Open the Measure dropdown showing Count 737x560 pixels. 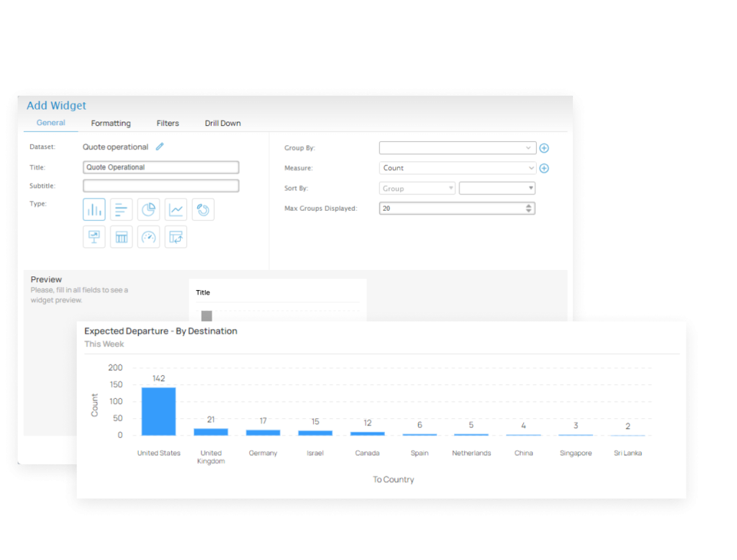click(457, 168)
